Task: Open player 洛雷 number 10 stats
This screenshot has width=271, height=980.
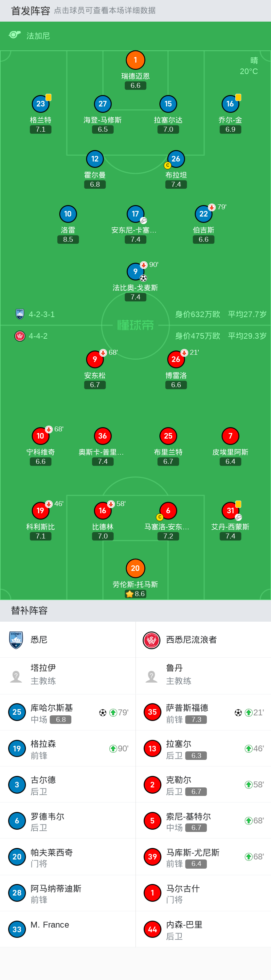Action: tap(68, 214)
